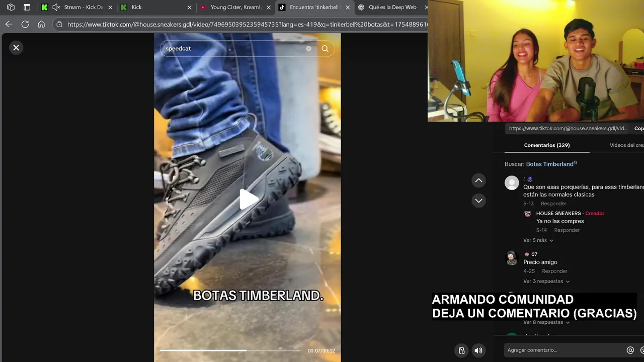This screenshot has width=644, height=362.
Task: Close the 'Kick' tab
Action: click(x=189, y=8)
